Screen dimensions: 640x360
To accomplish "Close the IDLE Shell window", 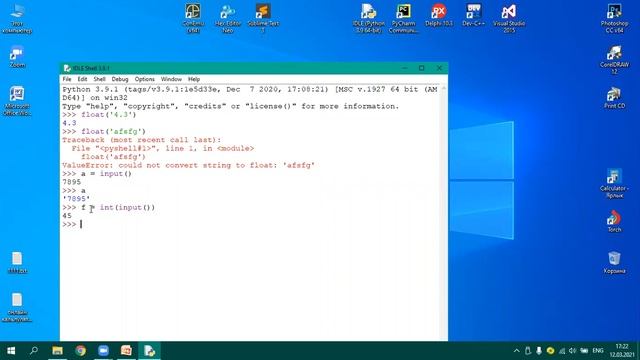I will 439,68.
